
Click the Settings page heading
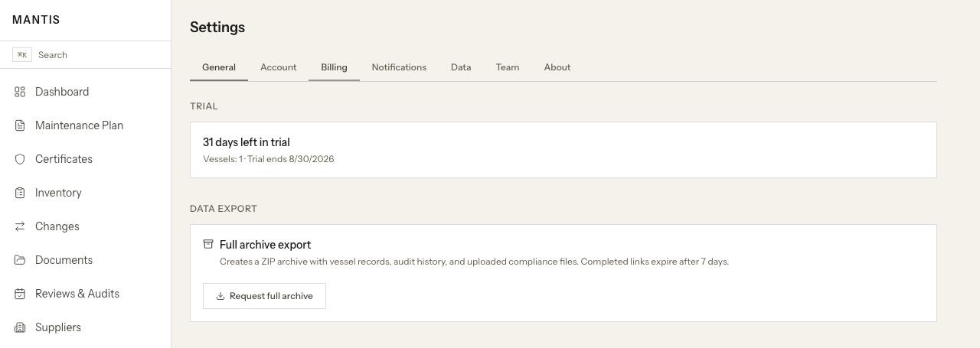tap(217, 28)
